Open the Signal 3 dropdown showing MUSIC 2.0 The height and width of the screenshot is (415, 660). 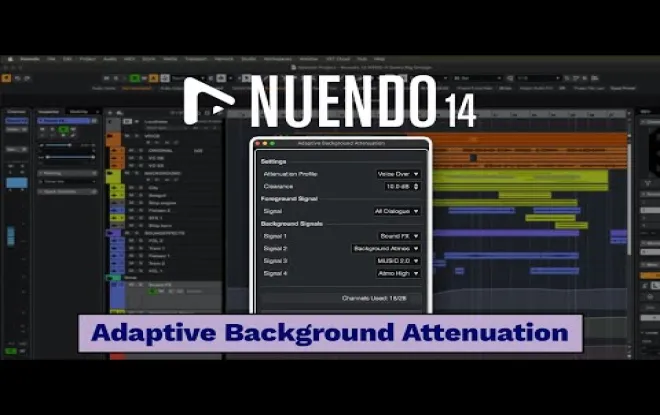[397, 261]
